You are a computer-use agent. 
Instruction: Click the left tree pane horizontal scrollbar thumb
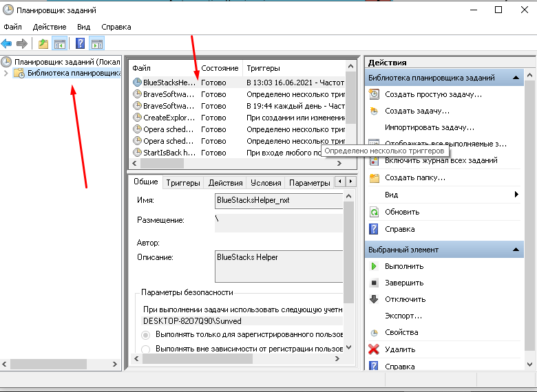click(48, 364)
